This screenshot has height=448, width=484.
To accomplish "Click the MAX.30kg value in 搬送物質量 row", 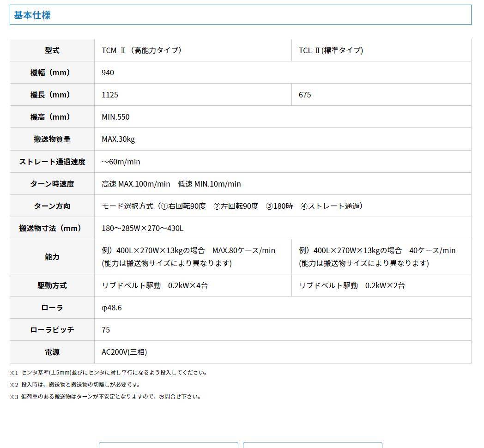I will [x=118, y=139].
